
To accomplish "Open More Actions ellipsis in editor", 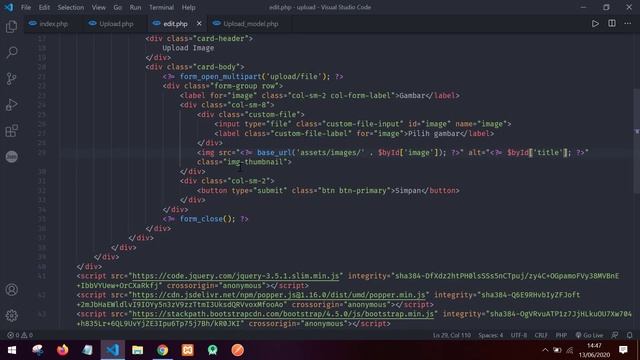I will [x=628, y=23].
